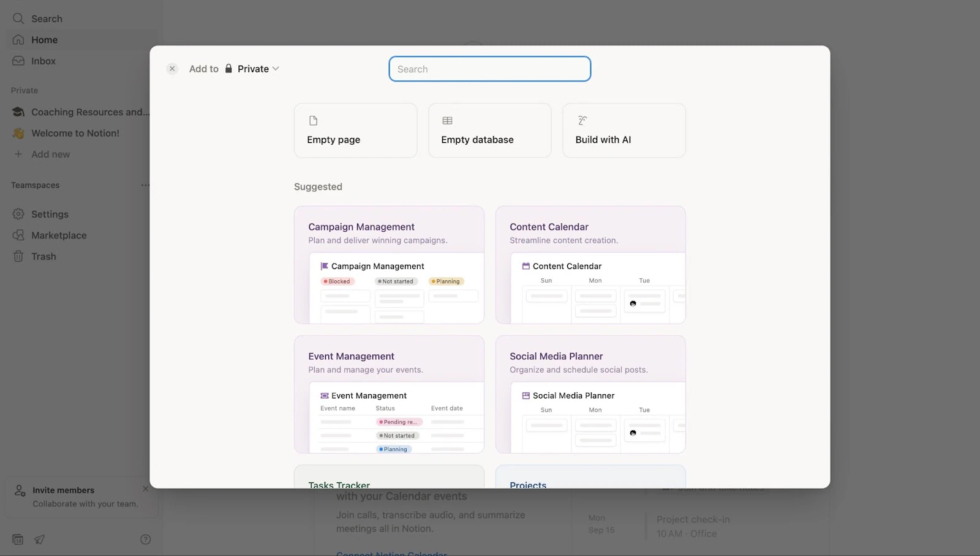Open Search in the sidebar
The image size is (980, 556).
(81, 18)
